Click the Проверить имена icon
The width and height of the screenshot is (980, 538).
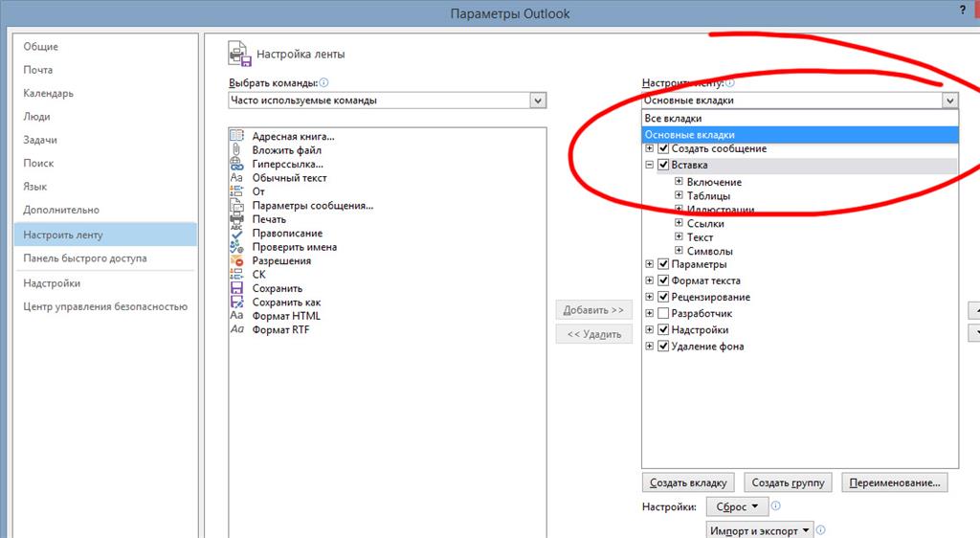[x=237, y=246]
